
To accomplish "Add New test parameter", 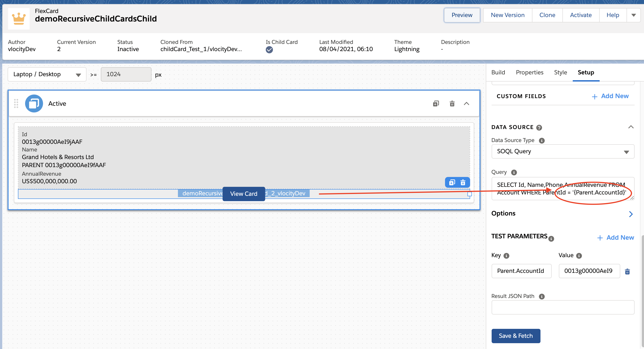I will point(615,237).
